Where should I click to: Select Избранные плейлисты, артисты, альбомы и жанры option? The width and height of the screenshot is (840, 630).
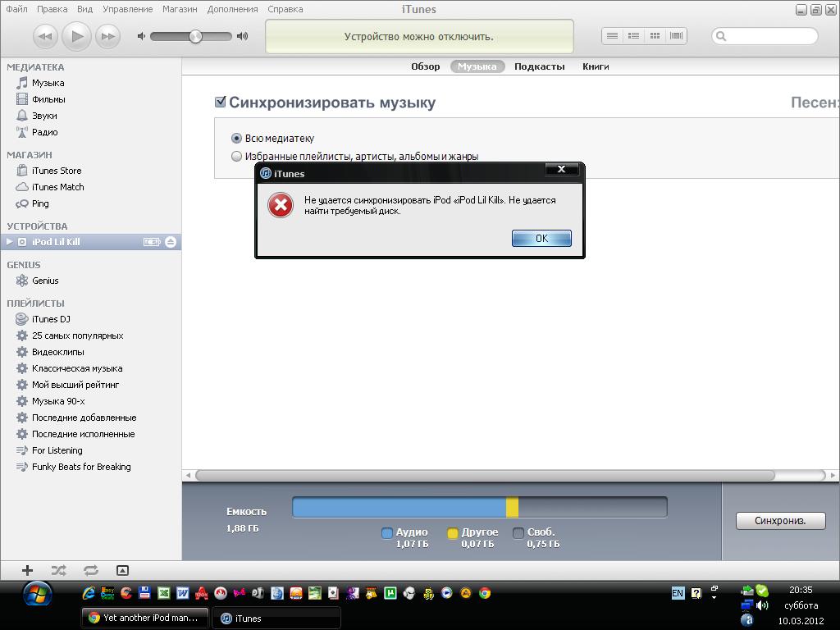click(x=236, y=157)
